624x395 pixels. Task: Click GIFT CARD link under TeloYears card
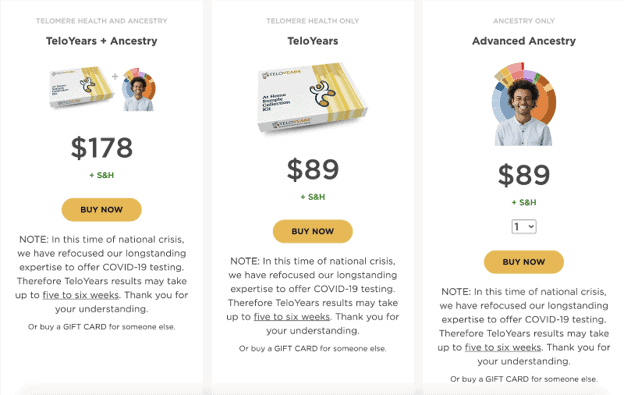(x=296, y=349)
